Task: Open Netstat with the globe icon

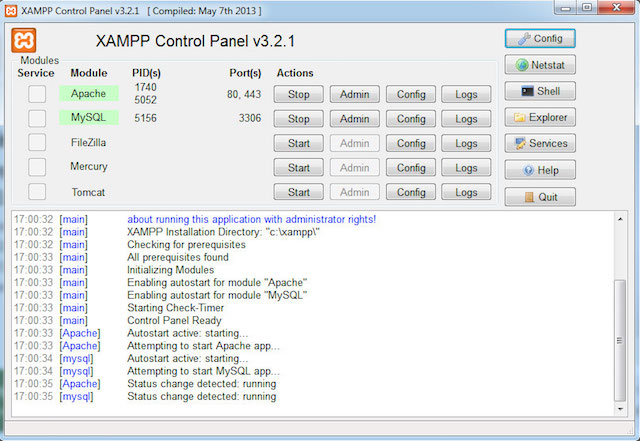Action: (540, 65)
